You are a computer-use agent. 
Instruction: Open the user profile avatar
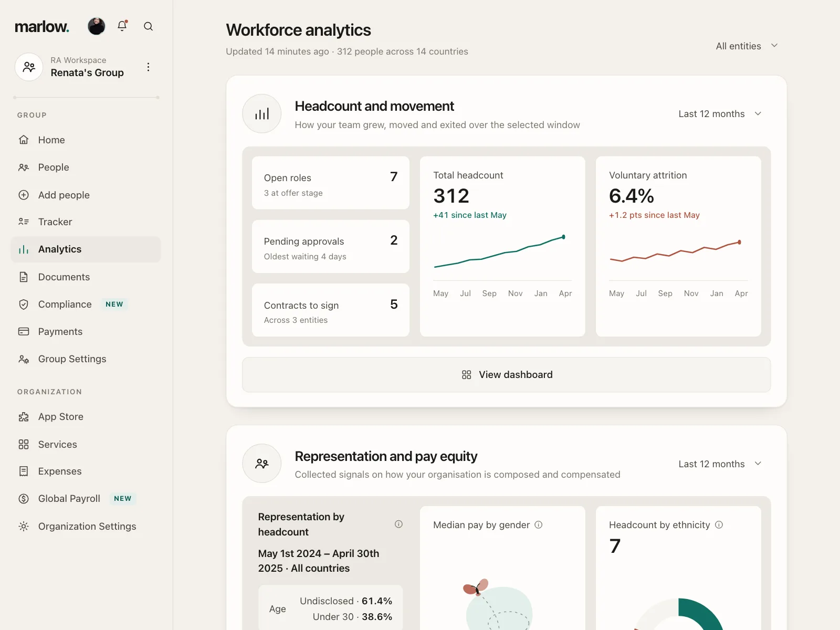[x=96, y=26]
